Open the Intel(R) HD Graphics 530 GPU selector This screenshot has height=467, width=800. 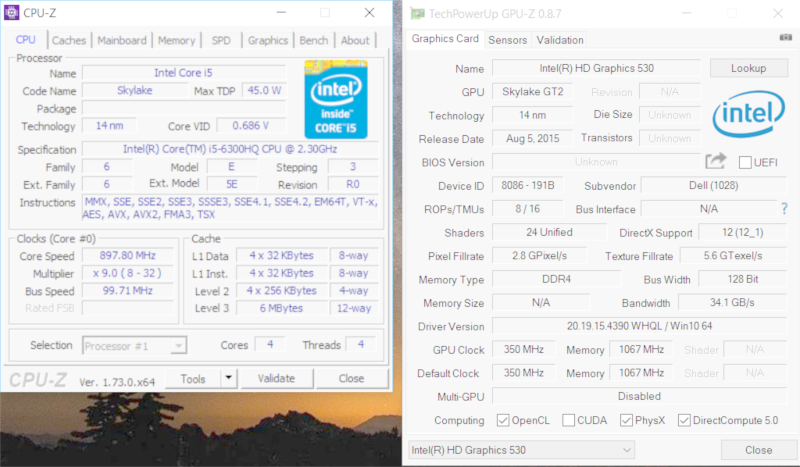pos(521,450)
